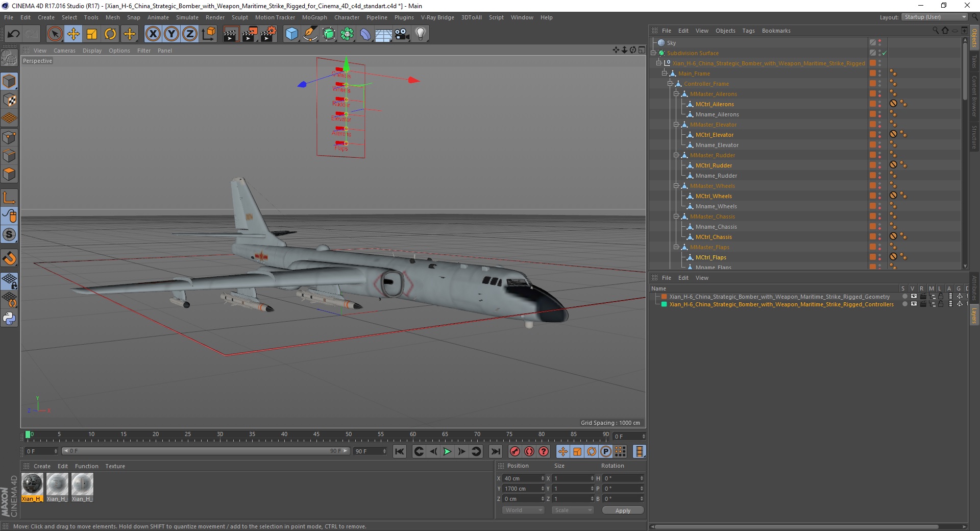Collapse the MMaster_Wheels node
Image resolution: width=980 pixels, height=531 pixels.
pos(676,186)
